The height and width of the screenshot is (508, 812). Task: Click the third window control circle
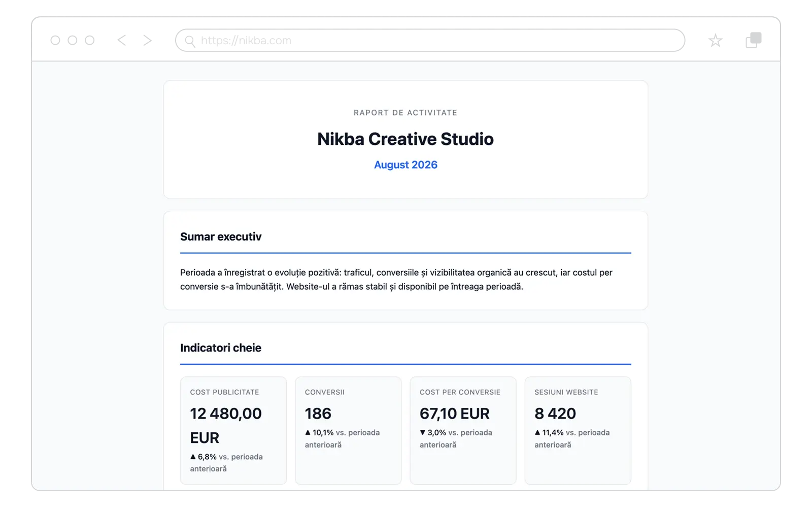[90, 40]
